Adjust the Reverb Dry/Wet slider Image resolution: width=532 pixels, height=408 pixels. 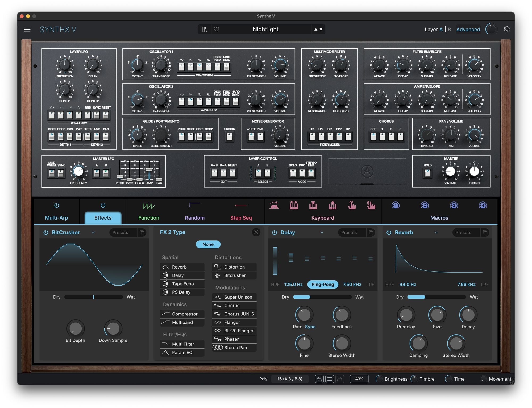pos(436,297)
